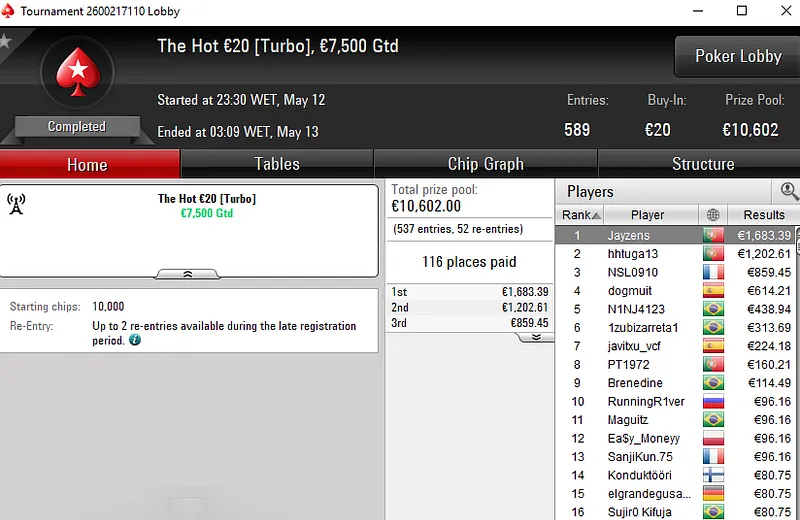The height and width of the screenshot is (520, 800).
Task: Collapse the tournament info banner
Action: click(187, 273)
